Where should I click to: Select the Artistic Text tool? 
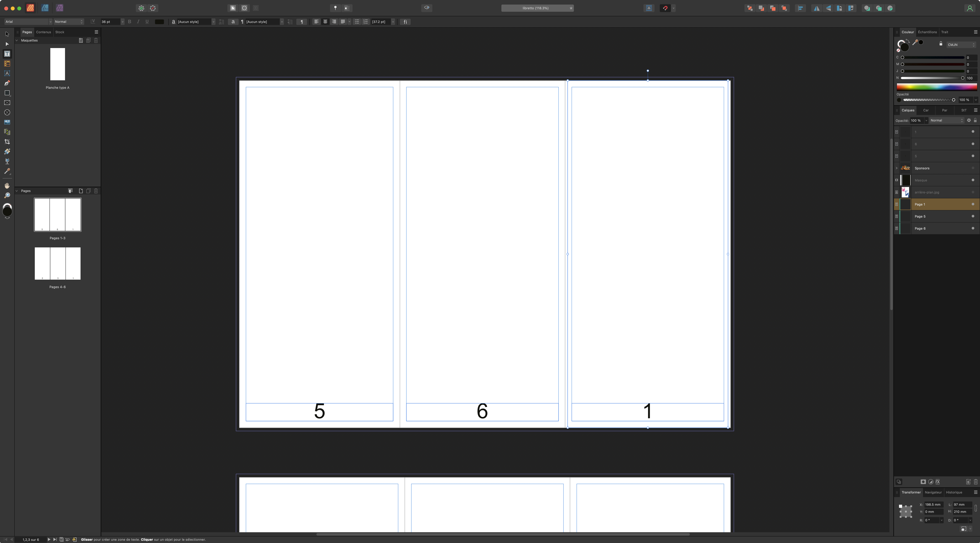7,73
